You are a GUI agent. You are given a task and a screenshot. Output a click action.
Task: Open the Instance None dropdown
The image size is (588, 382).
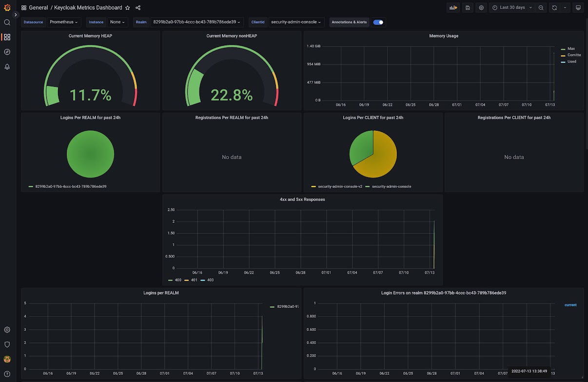click(118, 22)
